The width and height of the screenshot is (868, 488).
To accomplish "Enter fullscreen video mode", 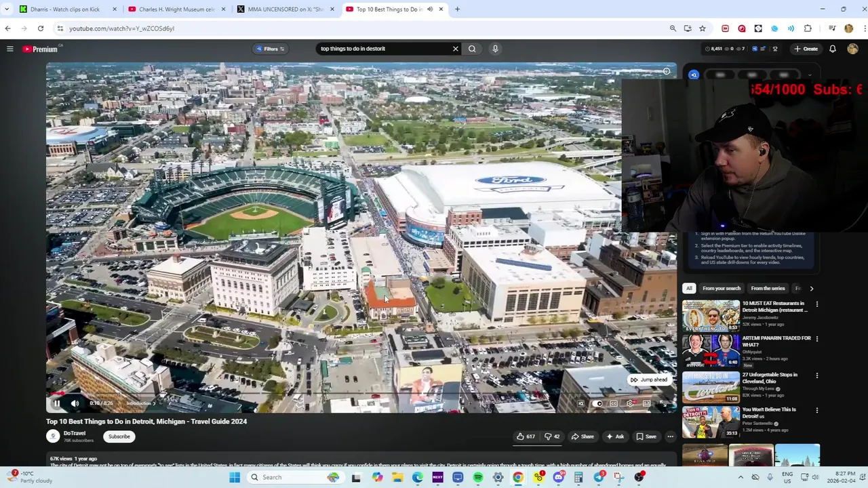I will 663,403.
